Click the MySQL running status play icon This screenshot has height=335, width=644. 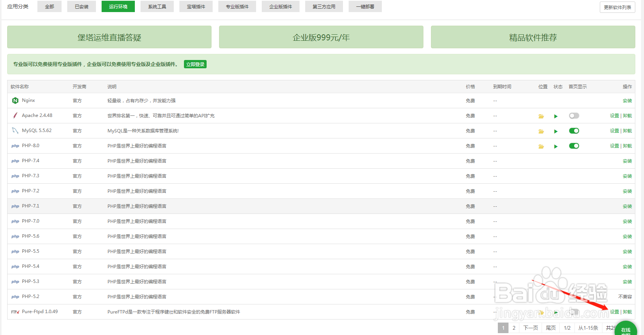click(556, 131)
